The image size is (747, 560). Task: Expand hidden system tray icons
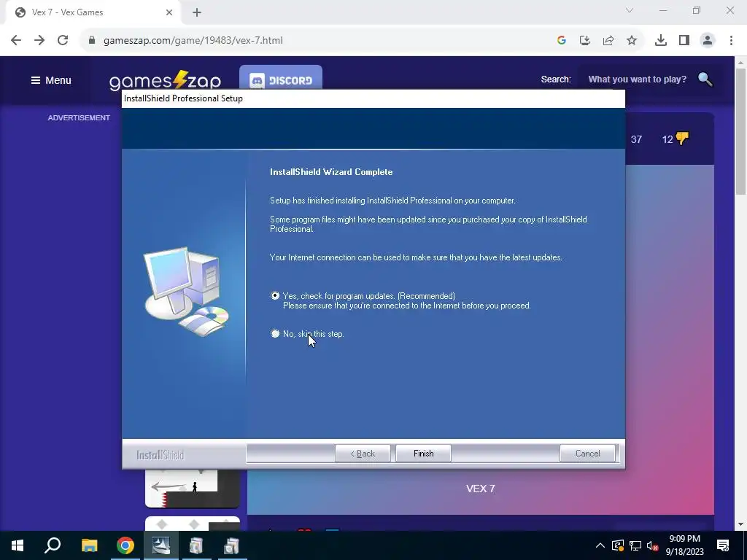coord(600,545)
